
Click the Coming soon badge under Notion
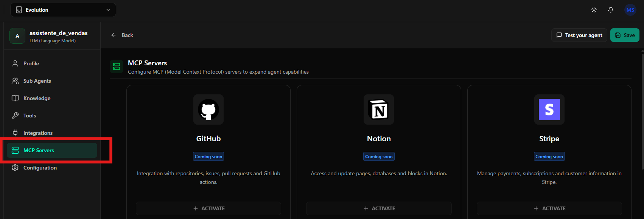pyautogui.click(x=379, y=156)
